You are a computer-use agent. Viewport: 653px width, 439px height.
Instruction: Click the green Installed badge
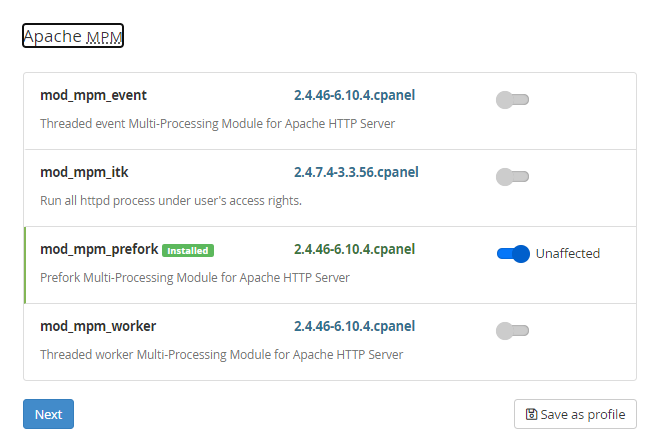[188, 250]
